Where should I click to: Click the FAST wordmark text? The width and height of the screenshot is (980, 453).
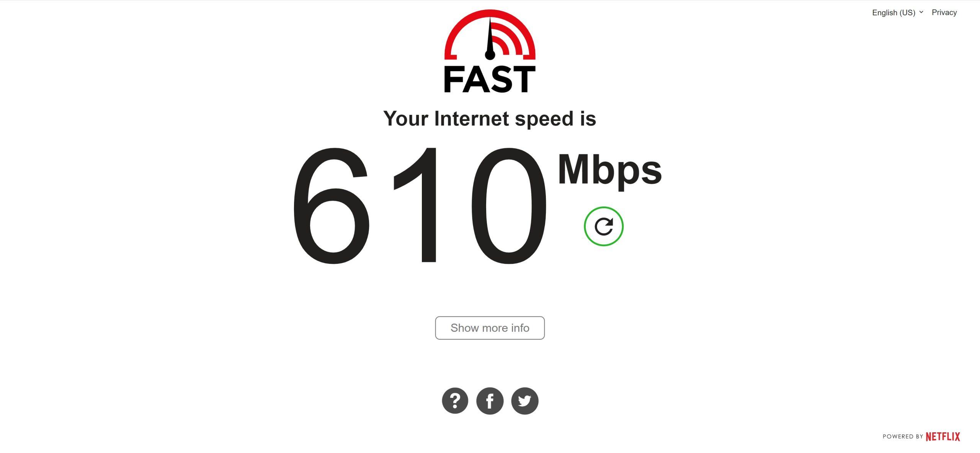tap(490, 79)
